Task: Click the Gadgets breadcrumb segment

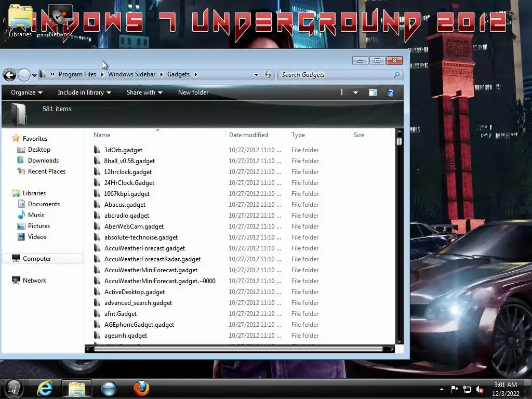Action: coord(178,74)
